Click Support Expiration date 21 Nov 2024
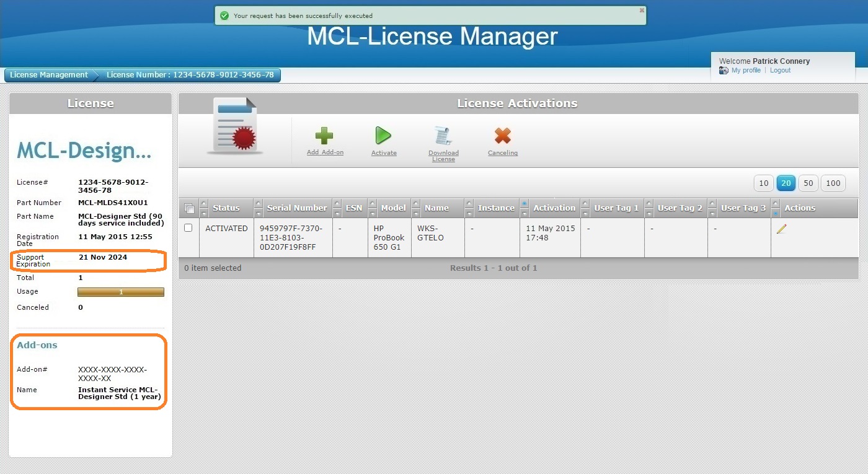 coord(103,257)
